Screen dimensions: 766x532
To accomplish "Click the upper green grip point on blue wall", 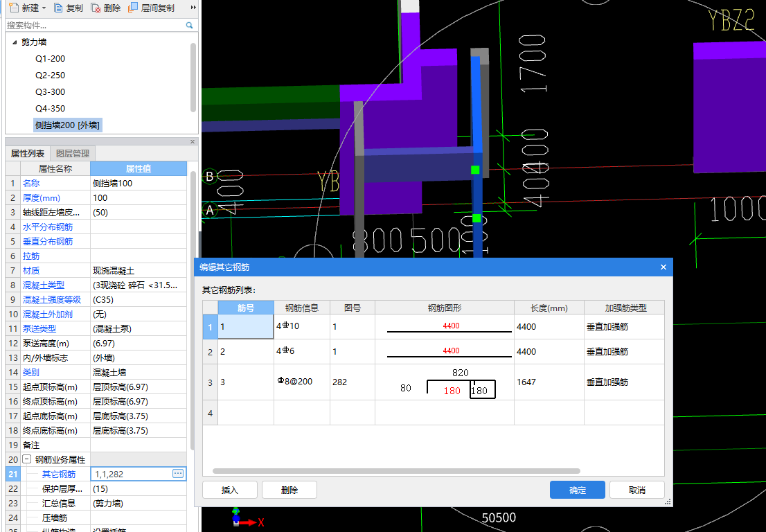I will [475, 170].
